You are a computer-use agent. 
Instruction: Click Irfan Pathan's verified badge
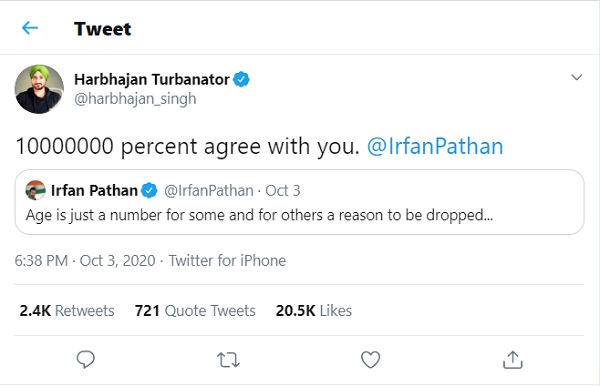pyautogui.click(x=149, y=191)
